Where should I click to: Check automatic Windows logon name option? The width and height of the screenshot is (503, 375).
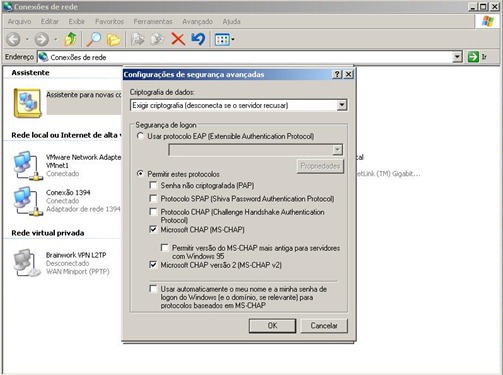tap(153, 289)
